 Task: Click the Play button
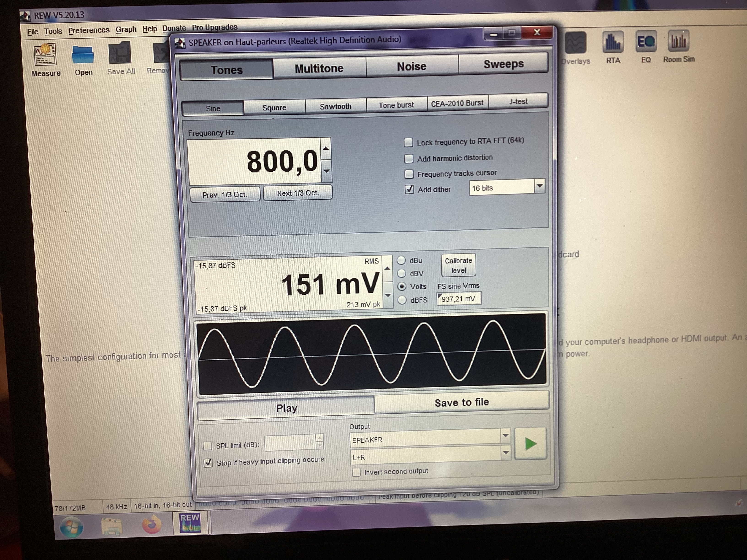point(286,408)
